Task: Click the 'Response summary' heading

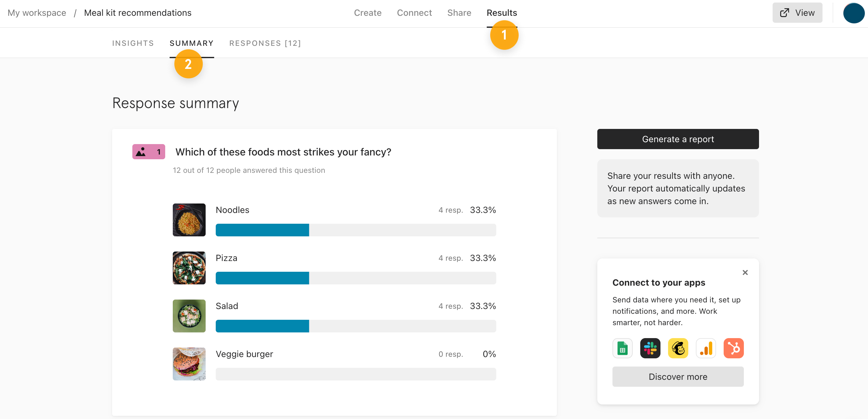Action: 176,103
